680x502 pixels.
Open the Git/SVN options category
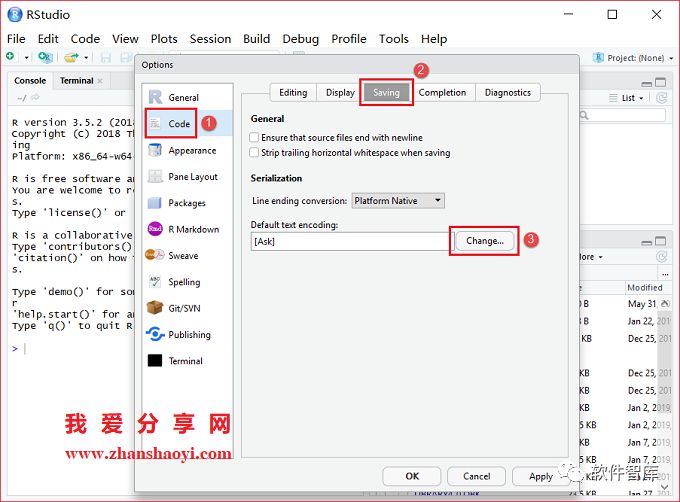click(187, 308)
